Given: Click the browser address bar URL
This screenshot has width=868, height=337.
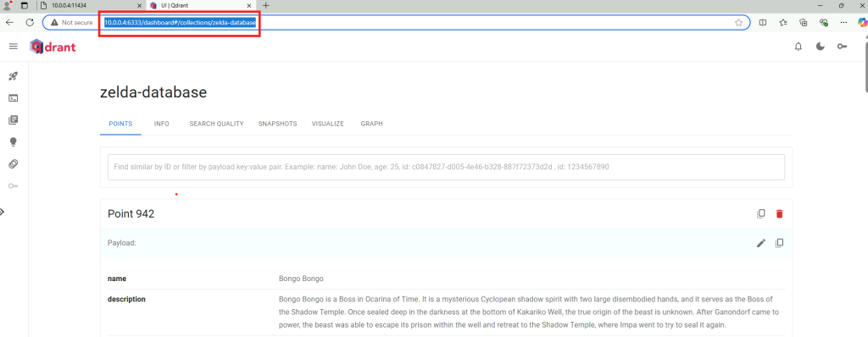Looking at the screenshot, I should pyautogui.click(x=180, y=23).
